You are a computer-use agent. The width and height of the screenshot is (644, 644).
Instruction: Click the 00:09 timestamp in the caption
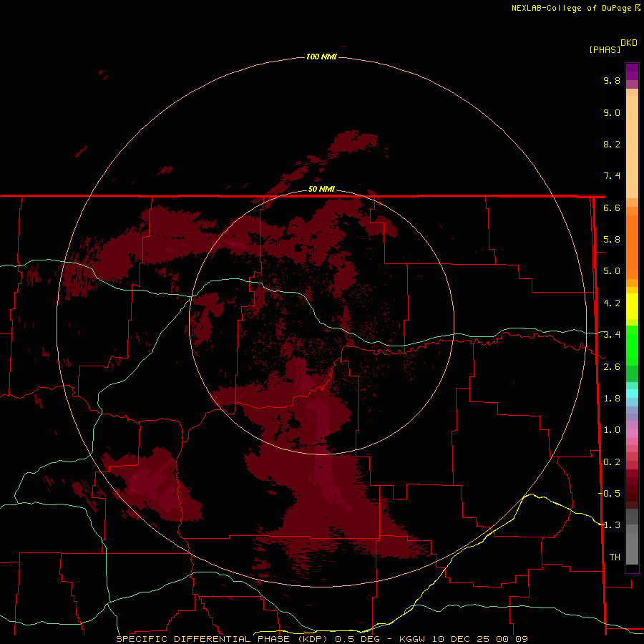(x=512, y=639)
